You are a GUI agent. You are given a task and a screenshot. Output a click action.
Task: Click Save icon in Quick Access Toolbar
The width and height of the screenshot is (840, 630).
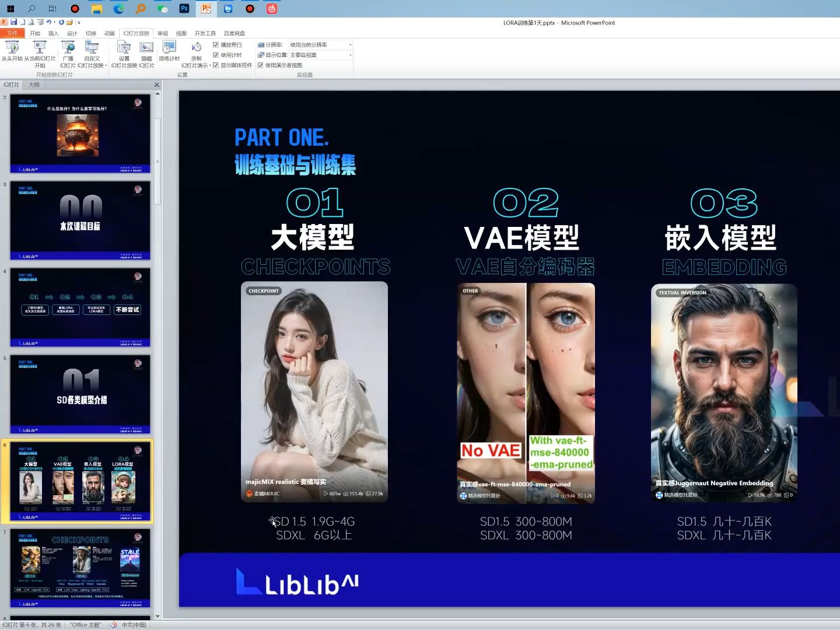point(13,22)
